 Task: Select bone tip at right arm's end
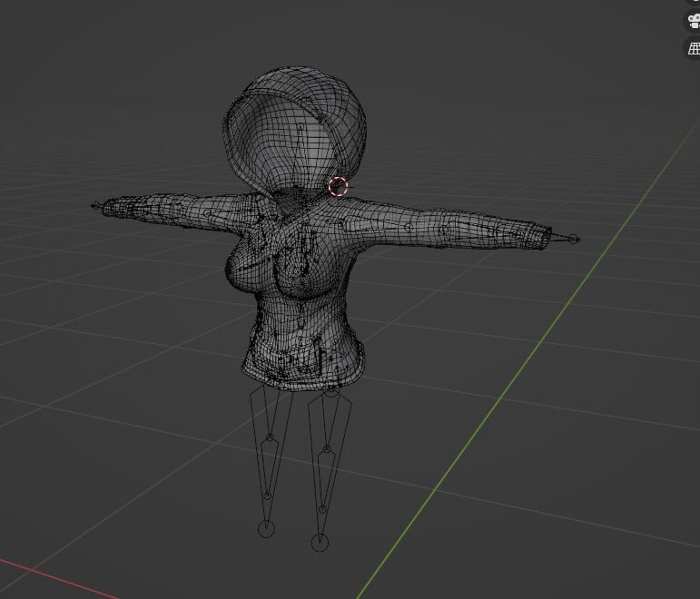pos(574,240)
